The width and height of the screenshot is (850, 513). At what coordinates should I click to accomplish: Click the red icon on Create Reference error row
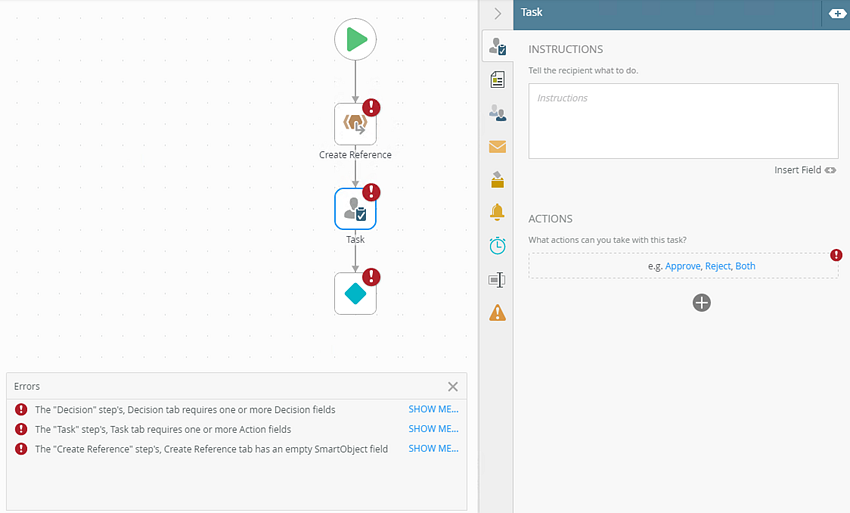[21, 448]
